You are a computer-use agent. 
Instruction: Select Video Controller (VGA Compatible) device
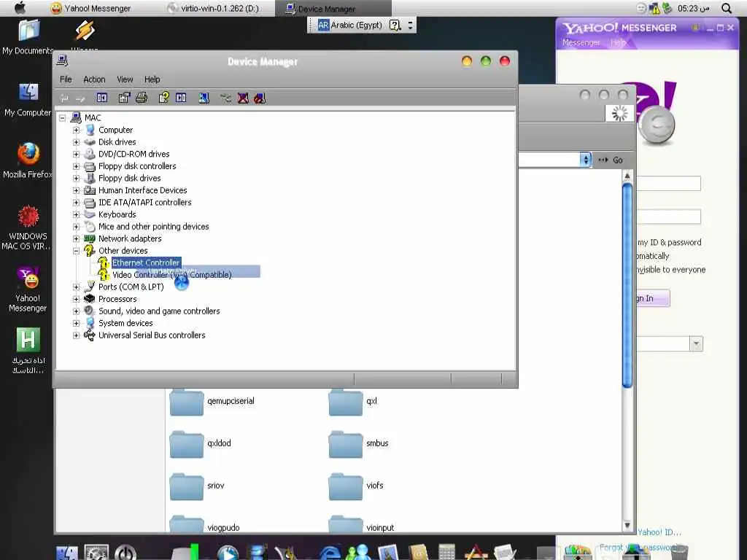tap(172, 275)
